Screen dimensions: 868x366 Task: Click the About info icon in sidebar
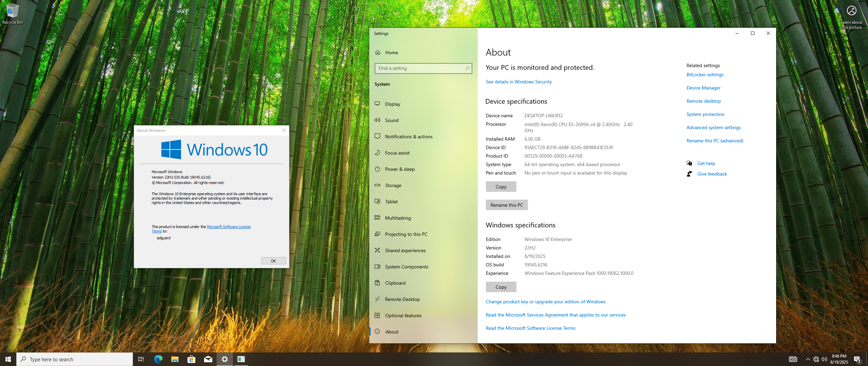click(x=377, y=332)
